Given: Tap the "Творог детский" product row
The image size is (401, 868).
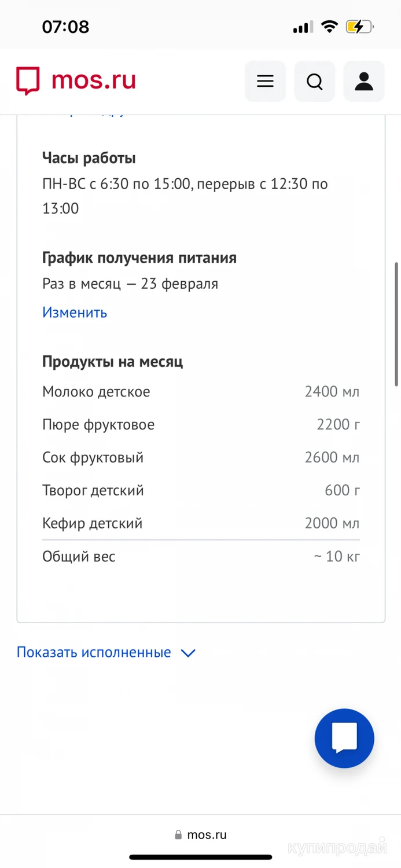Looking at the screenshot, I should 200,491.
